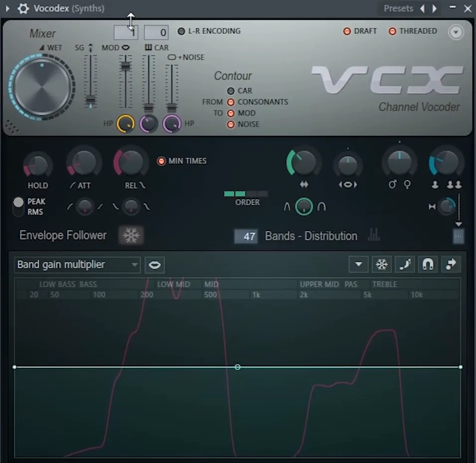This screenshot has width=476, height=463.
Task: Toggle L-R ENCODING
Action: tap(181, 31)
